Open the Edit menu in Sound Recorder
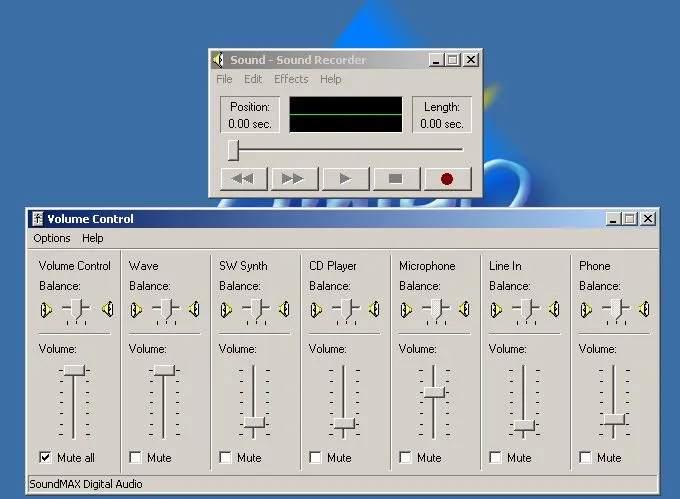 (x=253, y=79)
